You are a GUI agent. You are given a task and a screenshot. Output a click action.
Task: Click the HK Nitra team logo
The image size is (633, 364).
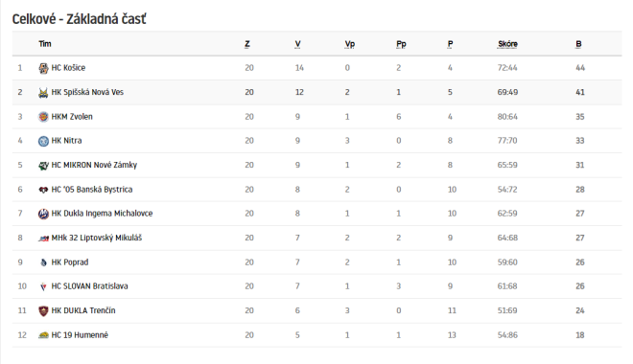pos(43,141)
